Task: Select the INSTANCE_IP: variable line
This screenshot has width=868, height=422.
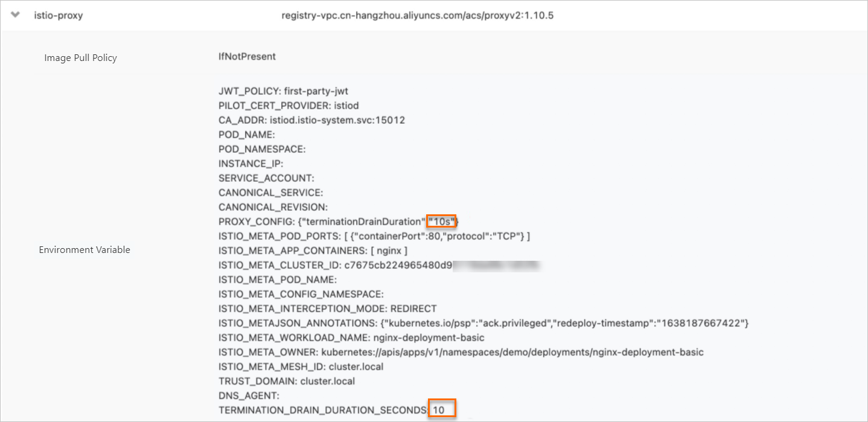Action: (251, 164)
